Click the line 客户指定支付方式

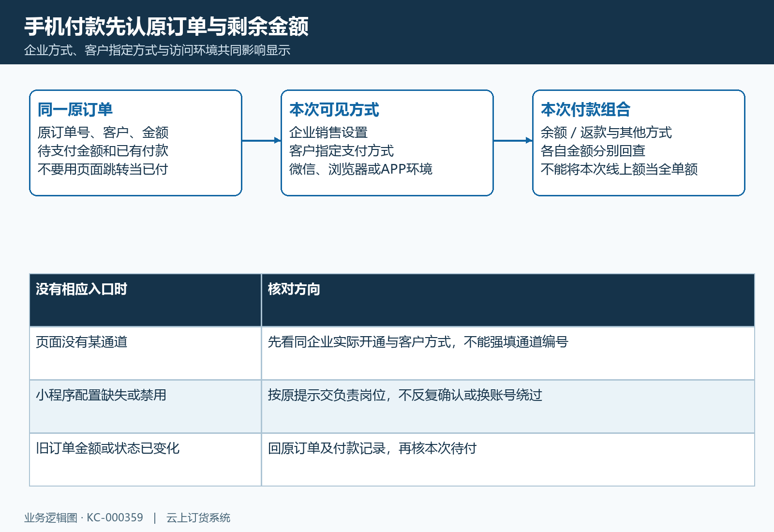[x=342, y=150]
